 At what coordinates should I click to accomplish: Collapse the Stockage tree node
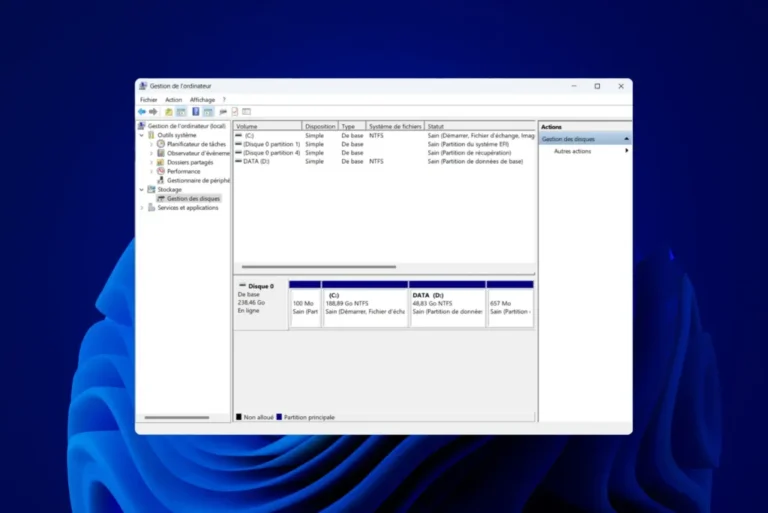tap(142, 189)
